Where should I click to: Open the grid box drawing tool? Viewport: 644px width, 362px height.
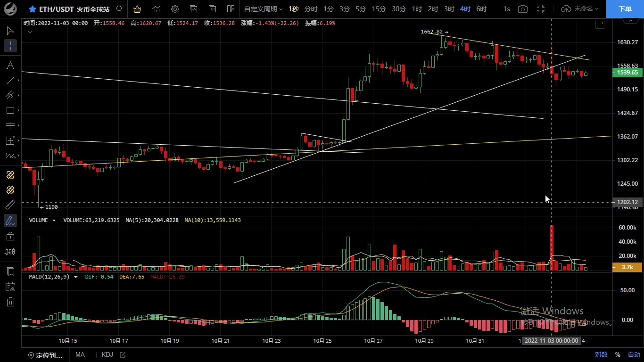coord(10,140)
